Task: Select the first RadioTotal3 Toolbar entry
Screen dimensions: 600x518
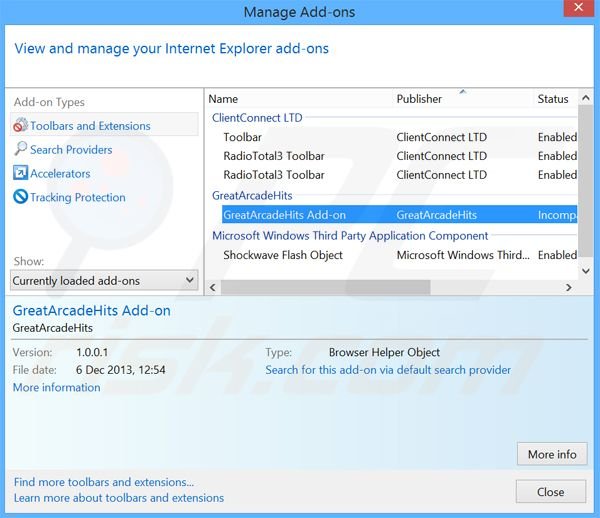Action: (x=273, y=156)
